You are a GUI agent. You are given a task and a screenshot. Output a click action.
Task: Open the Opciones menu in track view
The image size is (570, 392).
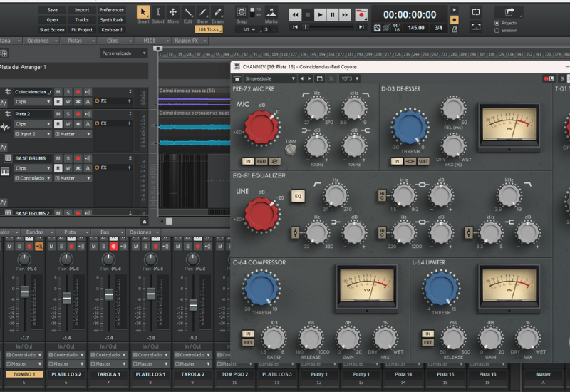(41, 41)
